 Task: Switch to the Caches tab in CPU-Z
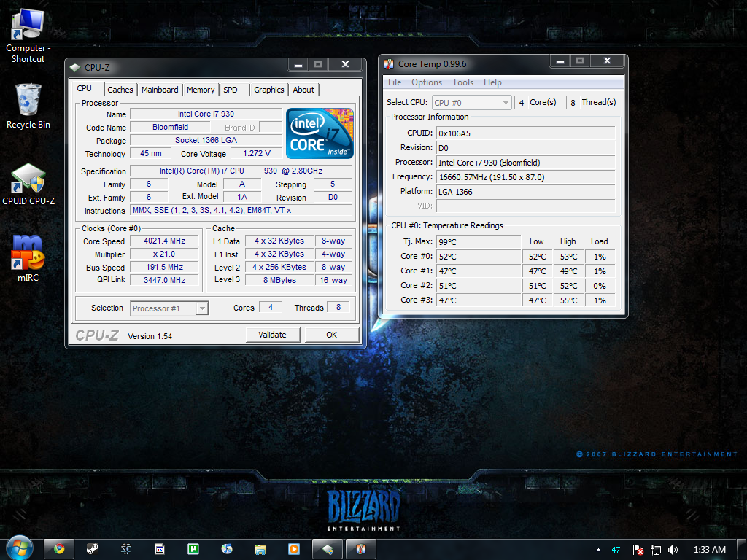[x=120, y=89]
